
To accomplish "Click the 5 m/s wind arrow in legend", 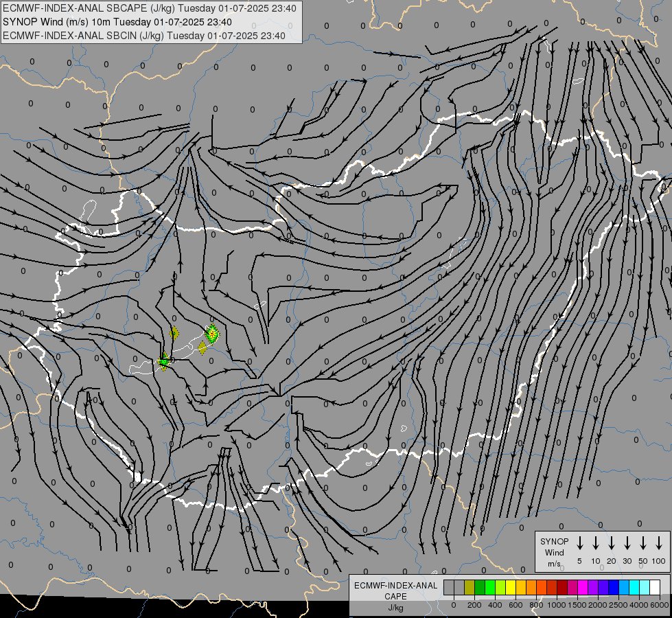I will click(579, 543).
